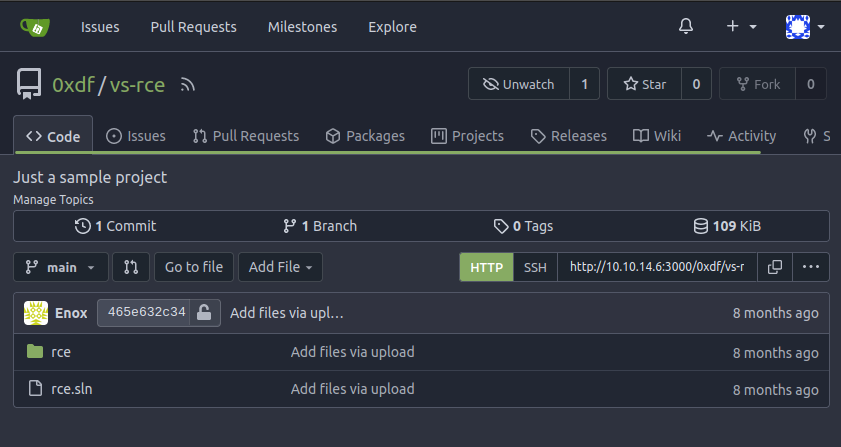Image resolution: width=841 pixels, height=447 pixels.
Task: Expand the create new plus menu
Action: click(x=741, y=27)
